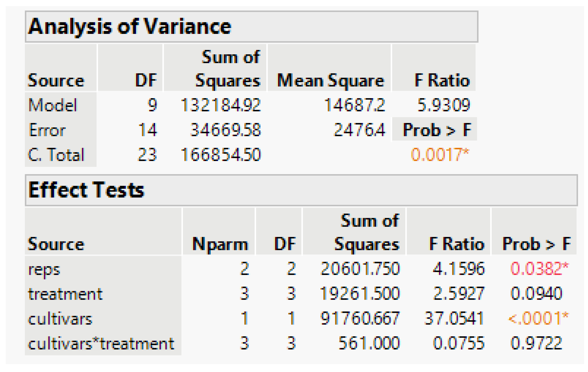588x372 pixels.
Task: Select the Error row label
Action: [47, 130]
